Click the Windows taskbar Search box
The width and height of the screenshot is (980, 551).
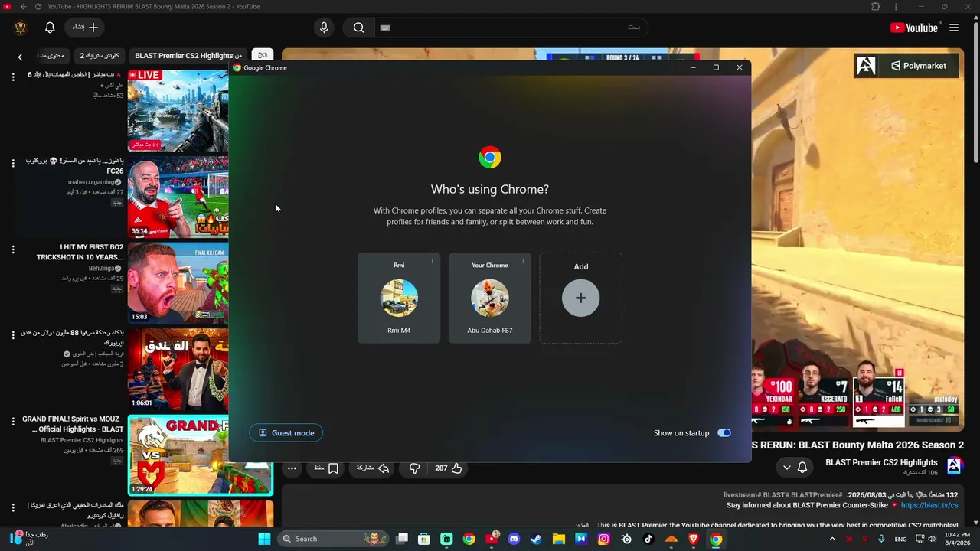334,539
